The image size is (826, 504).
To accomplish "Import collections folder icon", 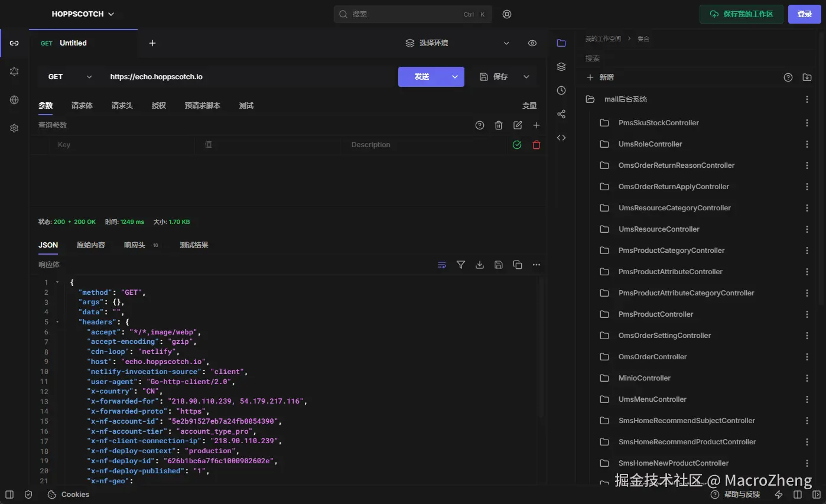I will pyautogui.click(x=807, y=77).
